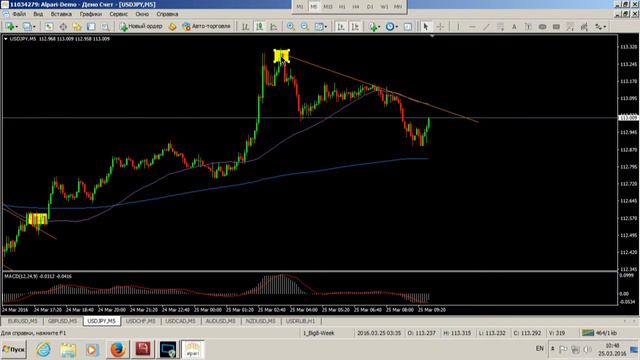Open the Strategy Tester magnifier icon
The height and width of the screenshot is (360, 640).
pos(105,27)
